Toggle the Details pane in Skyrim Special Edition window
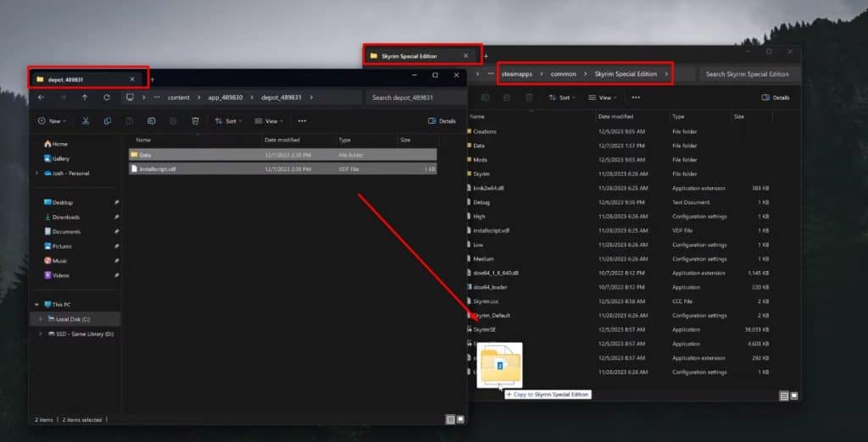Screen dimensions: 868x442 (776, 97)
